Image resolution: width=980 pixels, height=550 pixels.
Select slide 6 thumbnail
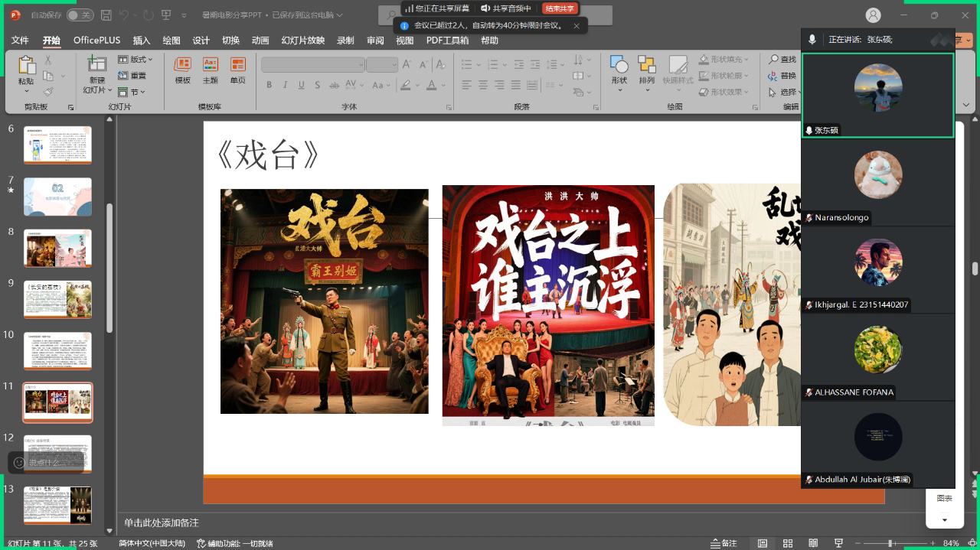(57, 145)
